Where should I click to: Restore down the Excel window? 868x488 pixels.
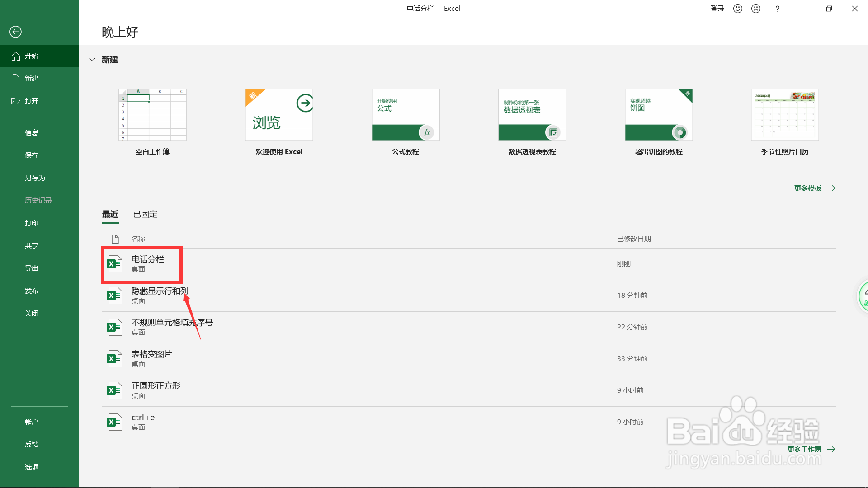[x=829, y=9]
